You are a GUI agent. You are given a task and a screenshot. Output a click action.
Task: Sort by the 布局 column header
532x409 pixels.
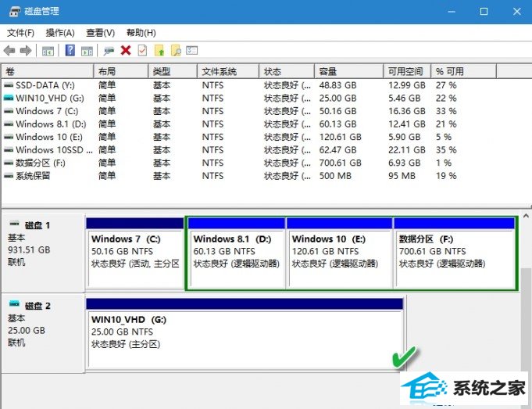coord(121,71)
